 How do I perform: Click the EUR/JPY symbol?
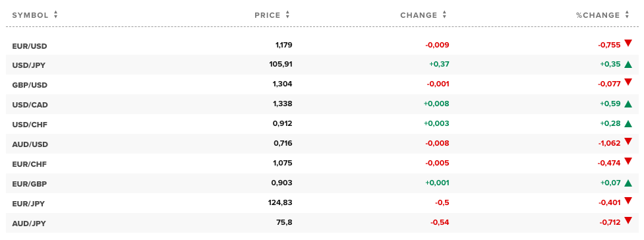pos(29,204)
